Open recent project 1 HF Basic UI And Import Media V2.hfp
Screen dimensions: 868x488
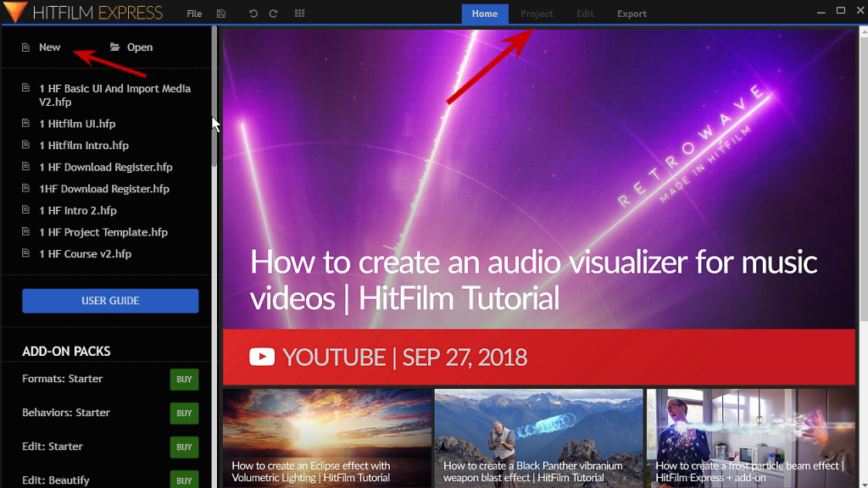(x=114, y=95)
